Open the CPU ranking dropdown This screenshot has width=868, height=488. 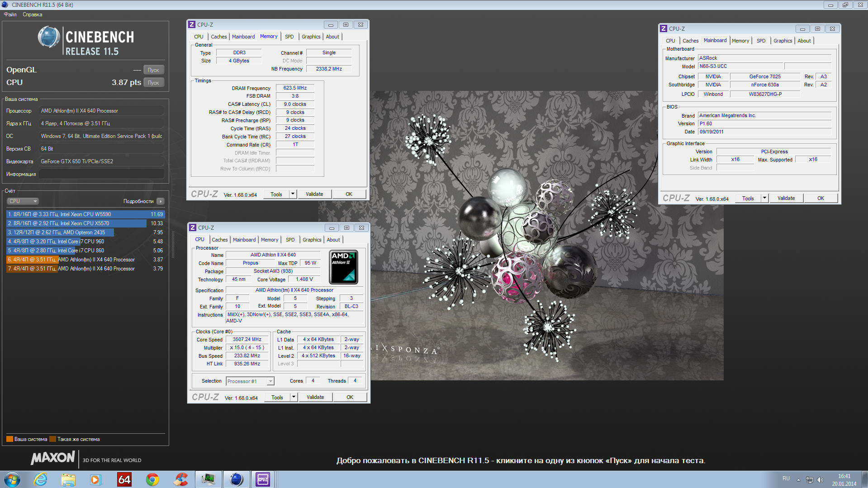(x=23, y=201)
